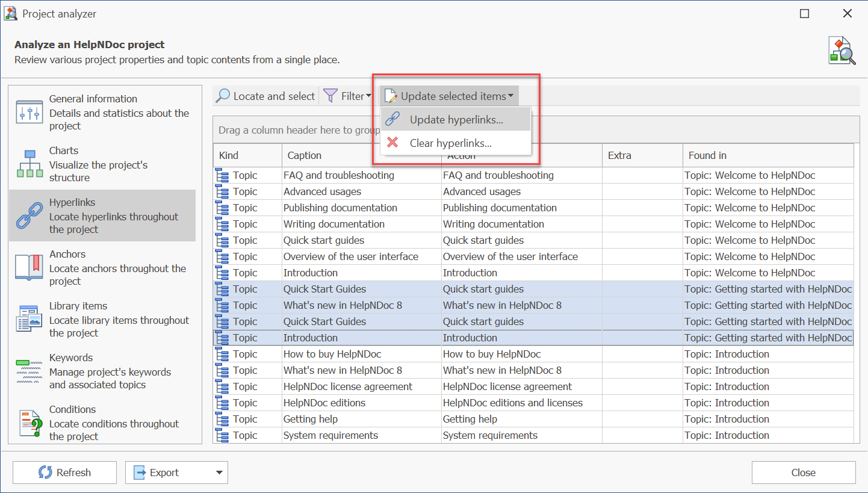Select 'FAQ and troubleshooting' action cell

(522, 175)
